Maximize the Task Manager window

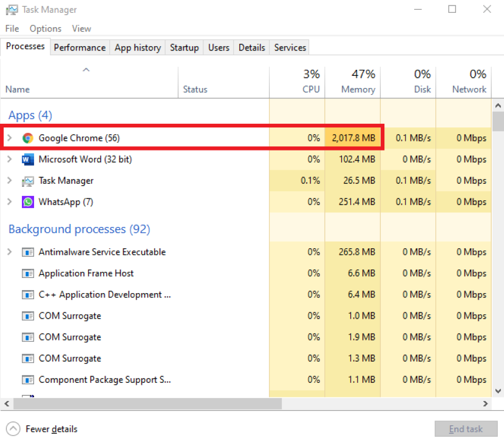point(452,9)
